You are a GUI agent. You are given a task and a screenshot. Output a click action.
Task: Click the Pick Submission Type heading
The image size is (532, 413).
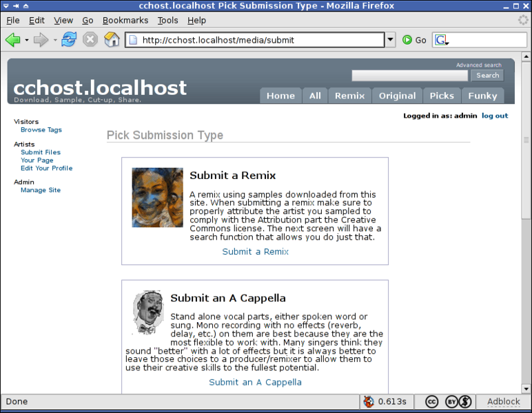point(165,135)
